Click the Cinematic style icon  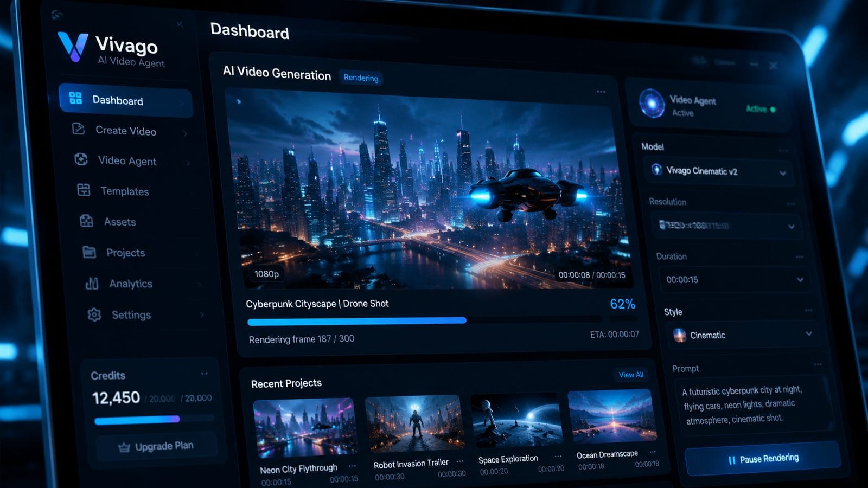click(679, 335)
